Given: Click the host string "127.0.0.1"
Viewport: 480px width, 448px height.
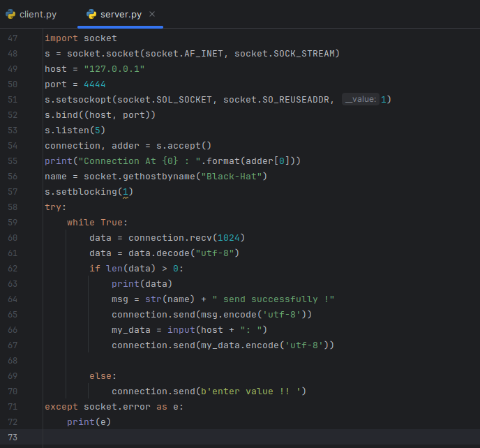Looking at the screenshot, I should (x=114, y=69).
